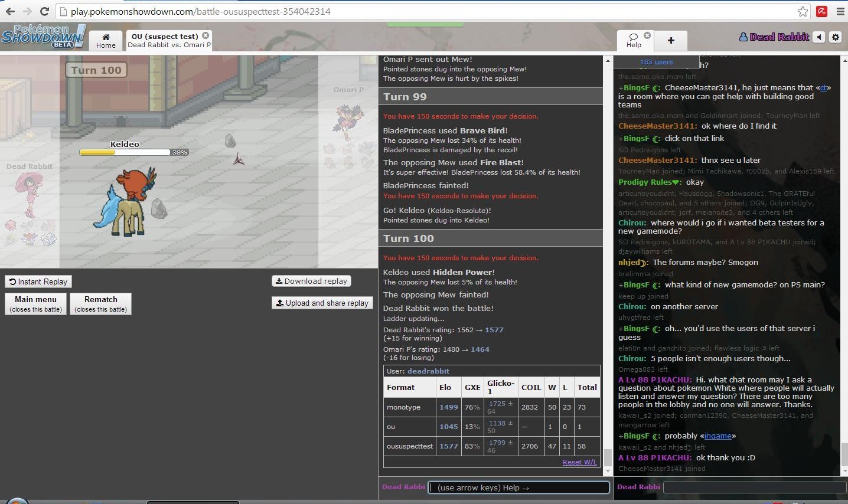Click the browser back arrow

tap(10, 11)
